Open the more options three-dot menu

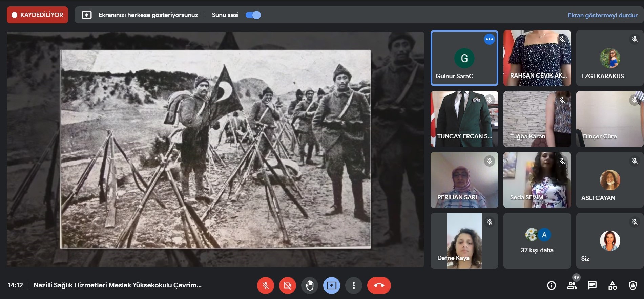coord(354,285)
